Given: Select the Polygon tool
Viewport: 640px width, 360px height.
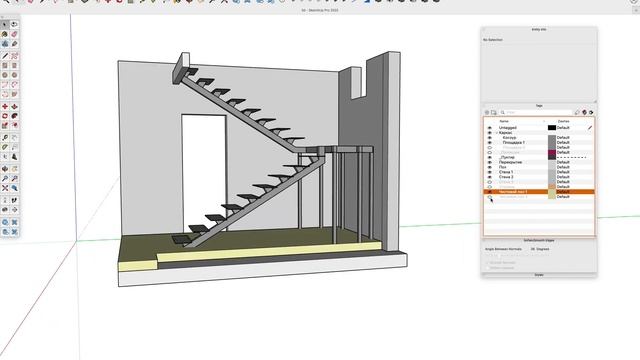Looking at the screenshot, I should click(14, 75).
